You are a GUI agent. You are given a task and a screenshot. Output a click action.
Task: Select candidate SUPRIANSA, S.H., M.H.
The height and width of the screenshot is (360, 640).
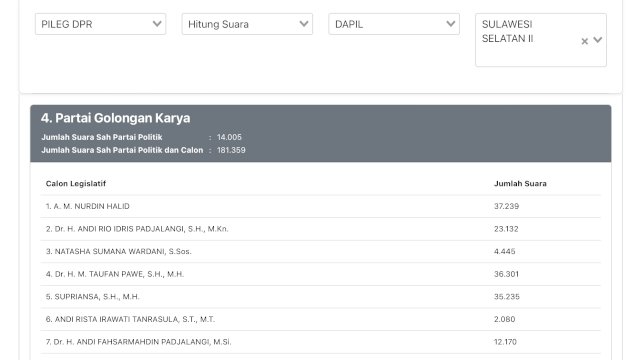(x=92, y=297)
